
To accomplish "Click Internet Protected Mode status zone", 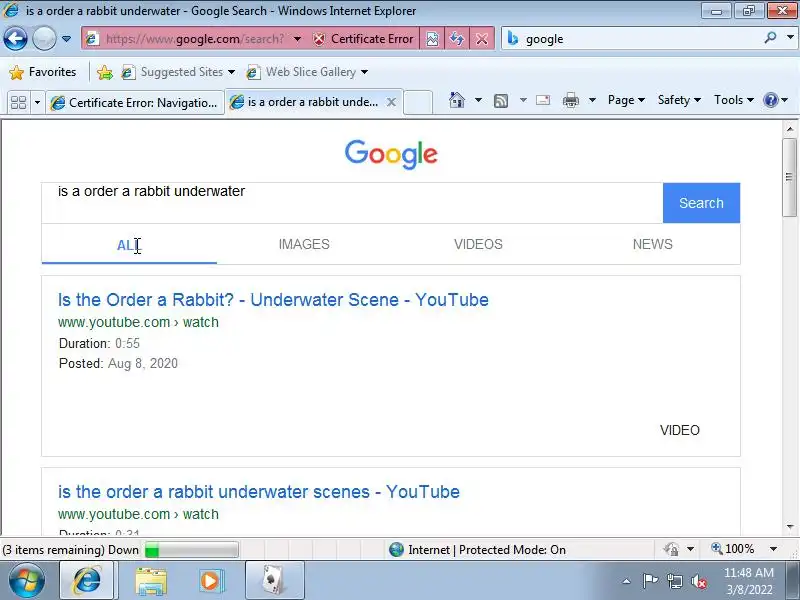I will 478,549.
